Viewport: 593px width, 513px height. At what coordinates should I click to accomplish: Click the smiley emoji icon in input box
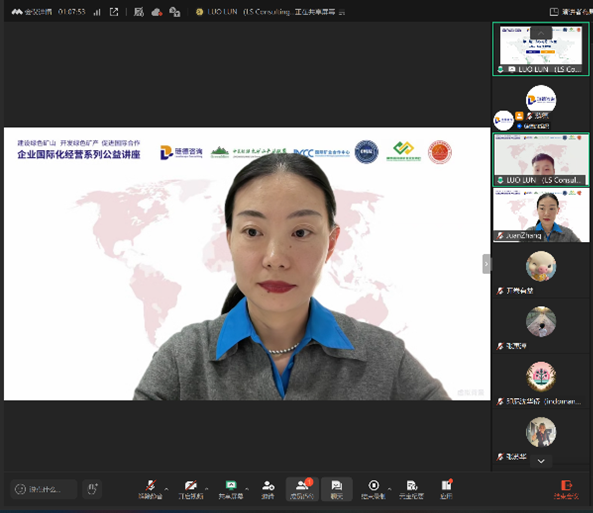click(20, 489)
